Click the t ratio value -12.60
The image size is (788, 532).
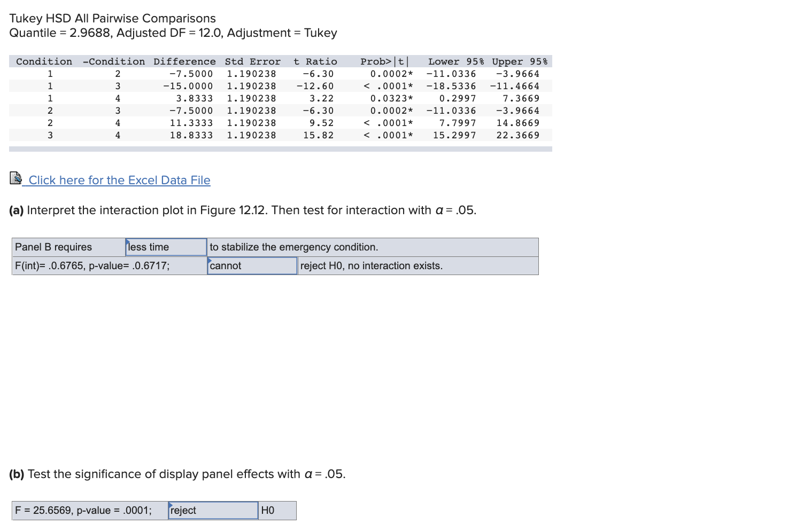(315, 86)
